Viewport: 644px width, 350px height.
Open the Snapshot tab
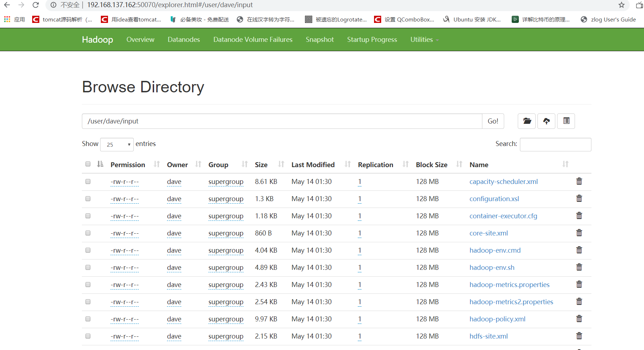click(x=320, y=39)
